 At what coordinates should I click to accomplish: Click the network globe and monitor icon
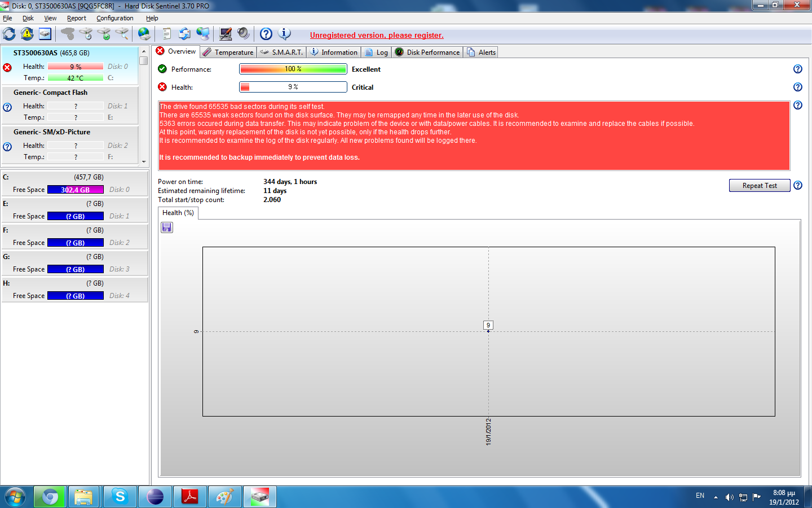coord(203,34)
